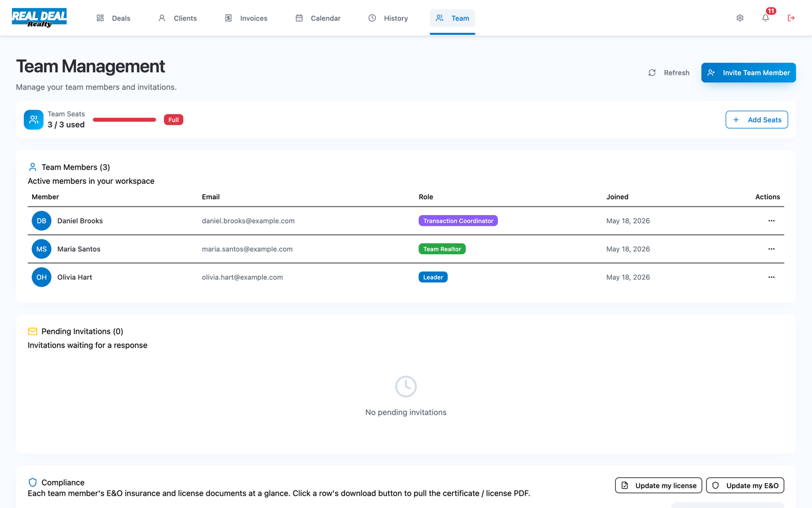Click the Role column header

[426, 197]
